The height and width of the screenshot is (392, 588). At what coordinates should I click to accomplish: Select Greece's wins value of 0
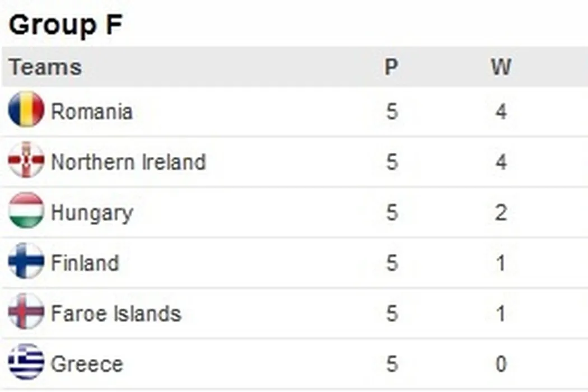pos(501,364)
